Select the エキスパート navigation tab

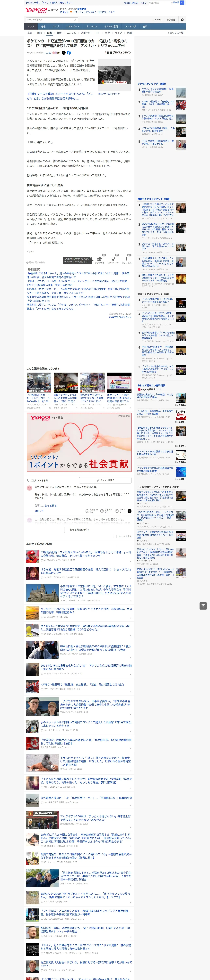[72, 26]
